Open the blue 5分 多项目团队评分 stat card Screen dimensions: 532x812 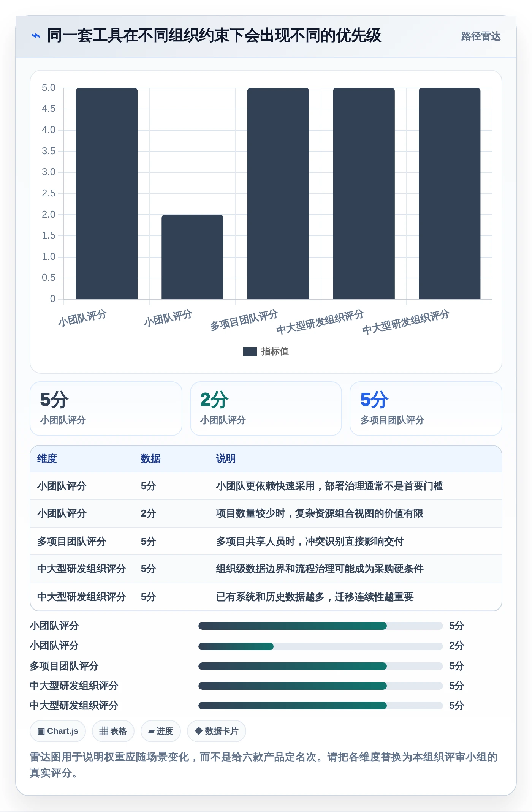[426, 409]
